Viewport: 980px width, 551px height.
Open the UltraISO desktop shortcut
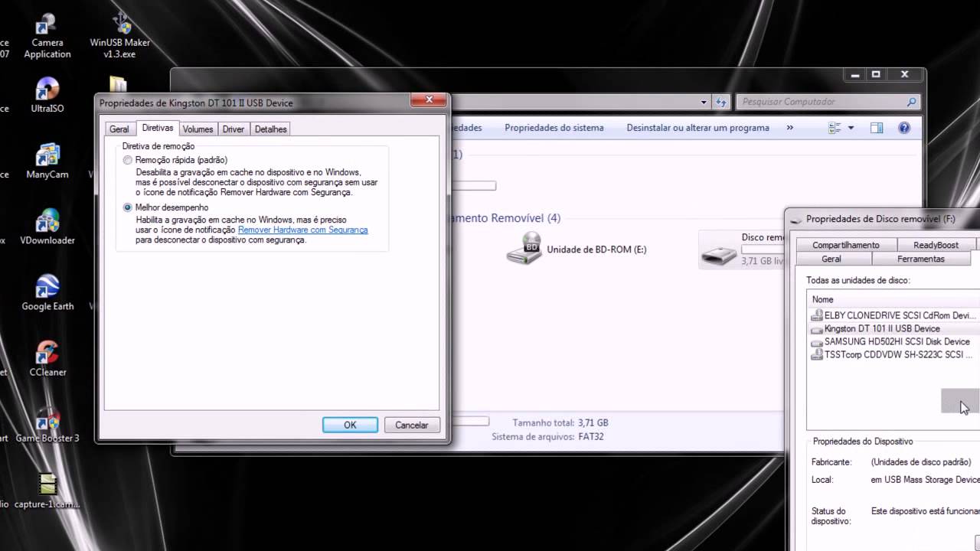tap(47, 96)
